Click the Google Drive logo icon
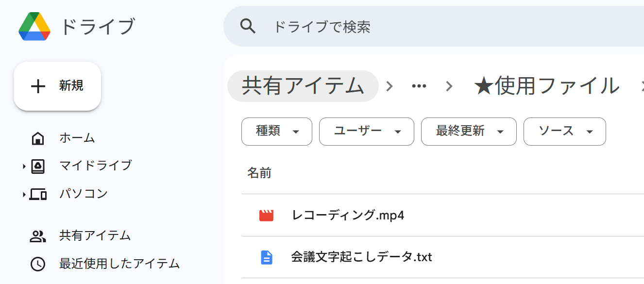 click(x=34, y=27)
